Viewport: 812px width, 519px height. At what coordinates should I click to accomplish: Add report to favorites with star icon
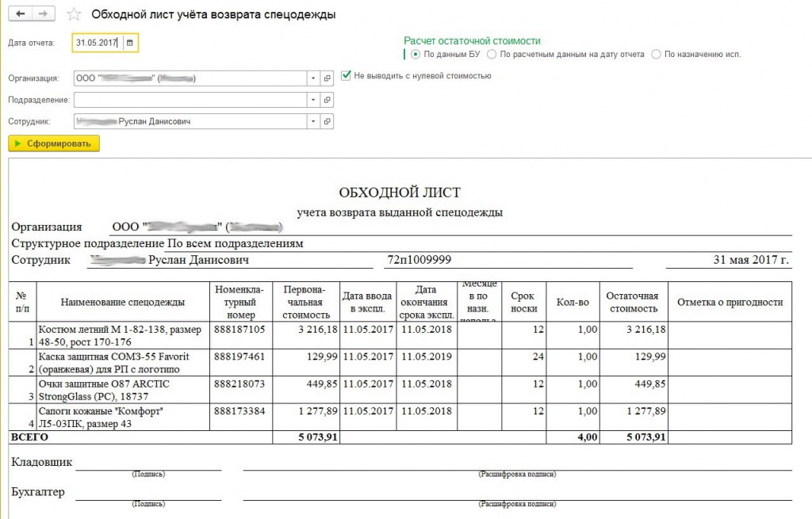(x=74, y=14)
